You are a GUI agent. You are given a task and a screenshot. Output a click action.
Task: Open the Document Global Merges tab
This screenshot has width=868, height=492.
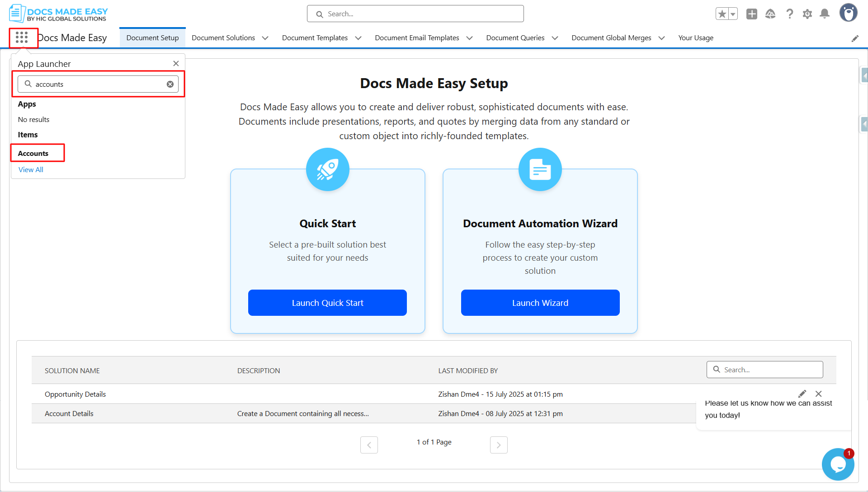coord(611,38)
